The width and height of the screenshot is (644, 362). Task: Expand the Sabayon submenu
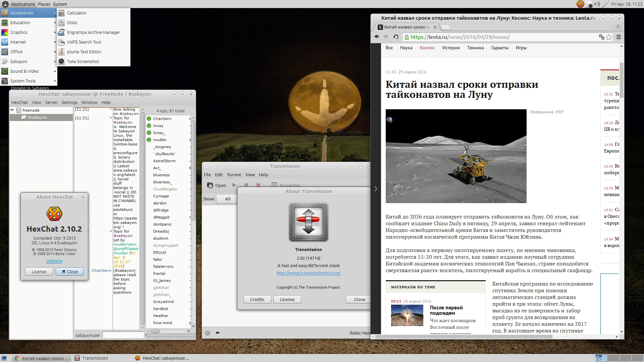(x=29, y=61)
